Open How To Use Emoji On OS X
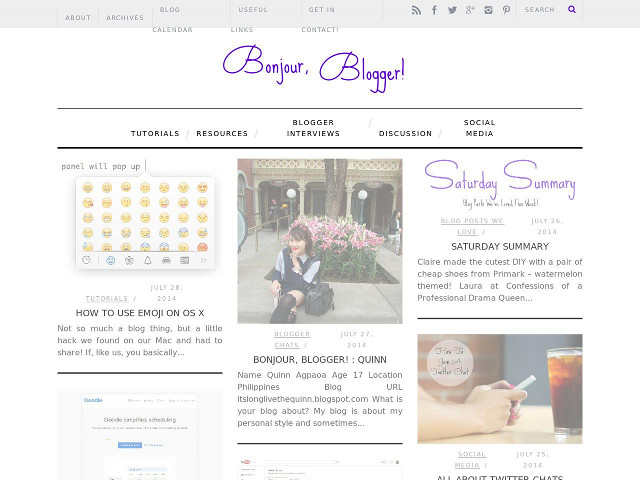Screen dimensions: 640x480 coord(140,313)
